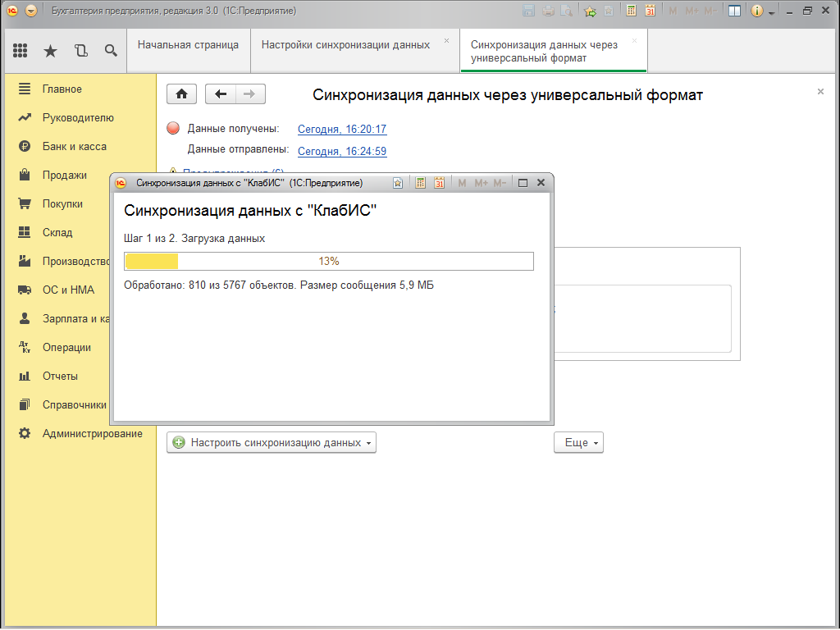The height and width of the screenshot is (630, 840).
Task: Open the Продажи section
Action: [x=64, y=176]
